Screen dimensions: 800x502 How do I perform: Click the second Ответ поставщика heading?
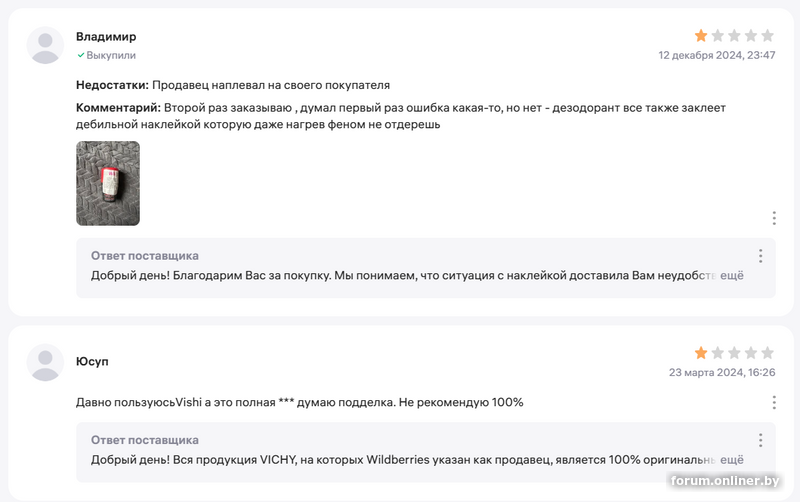[x=145, y=440]
